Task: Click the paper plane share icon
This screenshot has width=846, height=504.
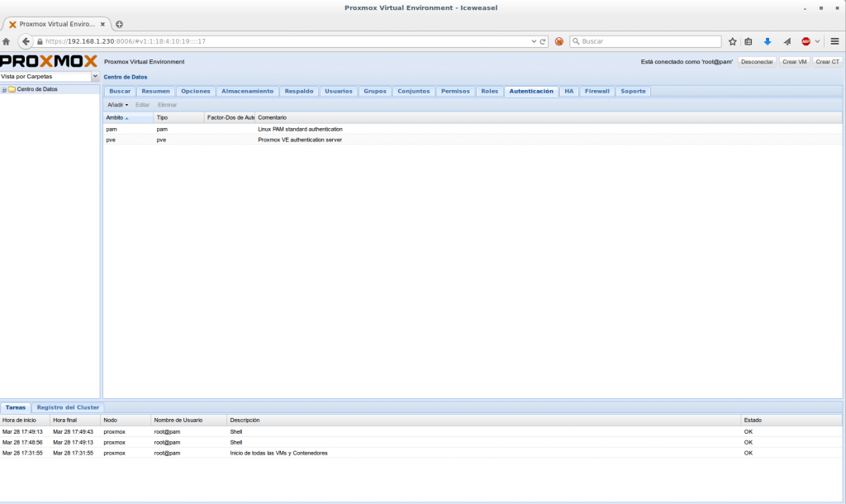Action: click(786, 40)
